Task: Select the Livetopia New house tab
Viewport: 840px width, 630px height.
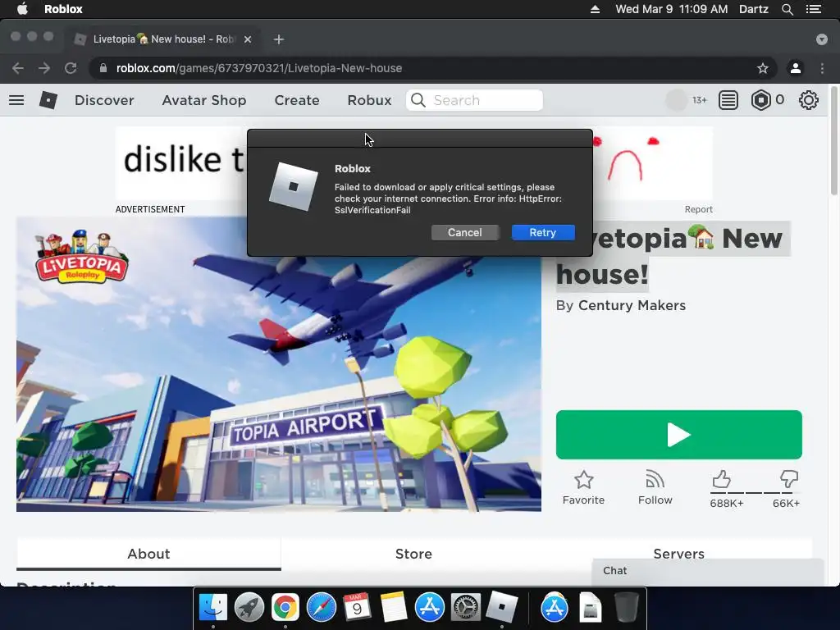Action: pyautogui.click(x=164, y=39)
